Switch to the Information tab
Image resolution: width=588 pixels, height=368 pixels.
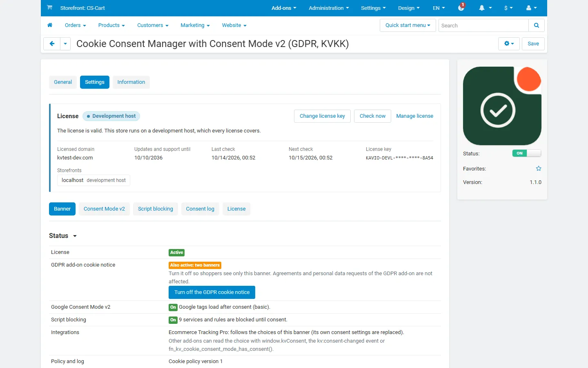tap(131, 82)
